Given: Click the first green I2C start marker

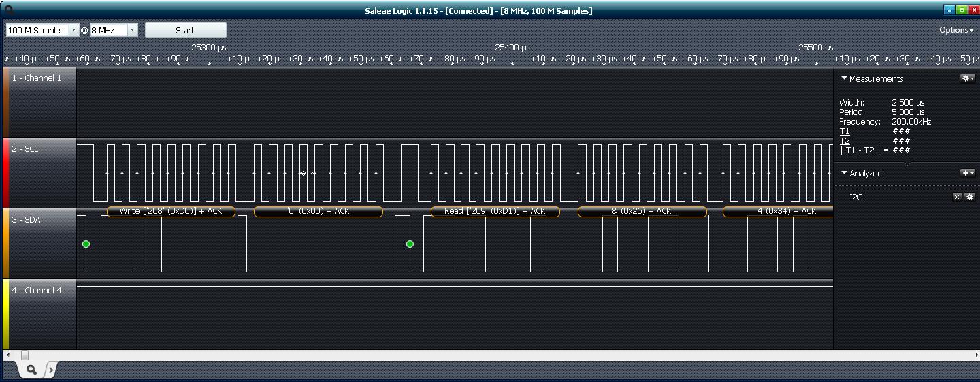Looking at the screenshot, I should point(86,244).
